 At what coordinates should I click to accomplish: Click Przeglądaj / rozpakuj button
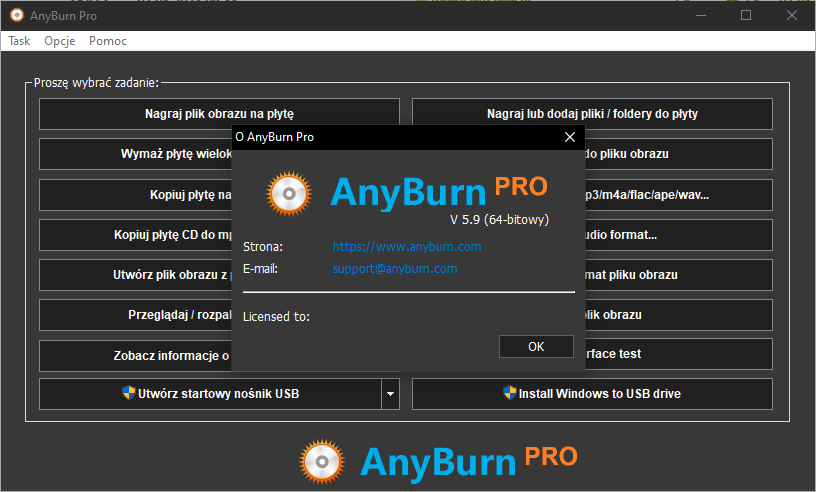pyautogui.click(x=135, y=315)
